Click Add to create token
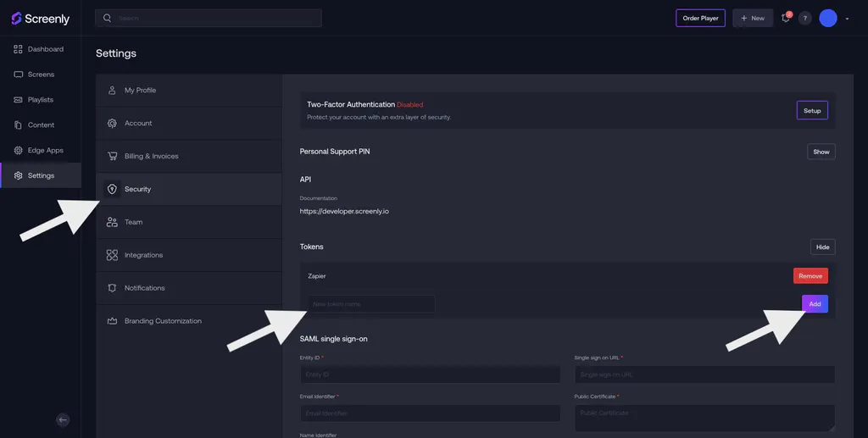Screen dimensions: 868x438 (815, 304)
